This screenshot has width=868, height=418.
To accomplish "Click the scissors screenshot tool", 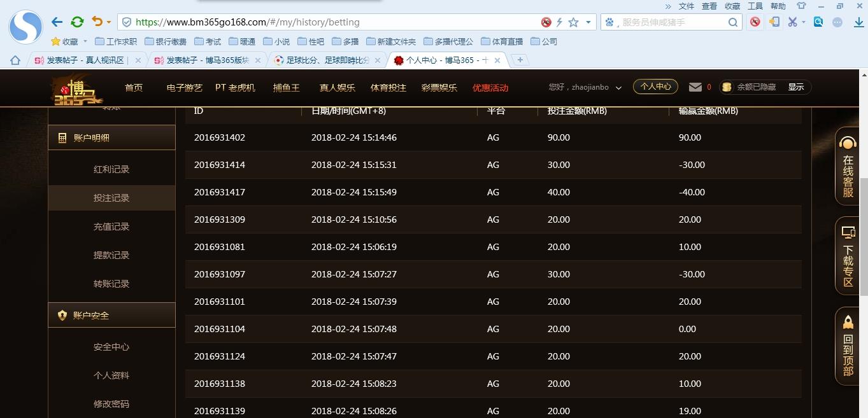I will click(792, 22).
